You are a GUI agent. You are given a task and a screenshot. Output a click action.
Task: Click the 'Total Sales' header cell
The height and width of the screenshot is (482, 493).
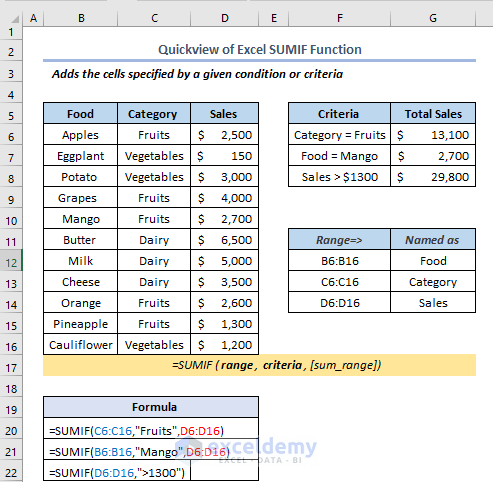tap(433, 113)
